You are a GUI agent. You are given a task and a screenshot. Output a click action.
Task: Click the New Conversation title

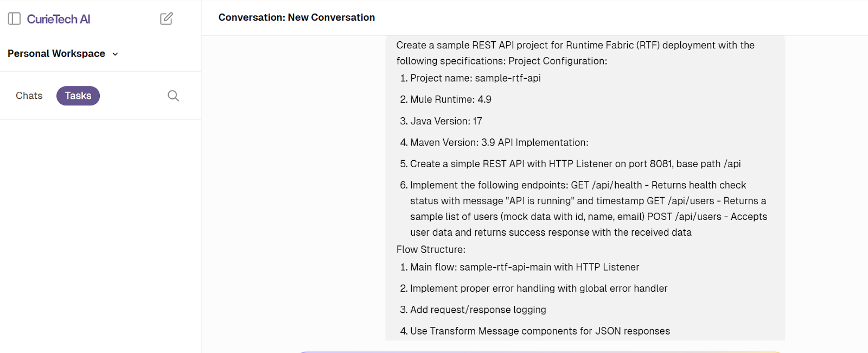[x=296, y=17]
